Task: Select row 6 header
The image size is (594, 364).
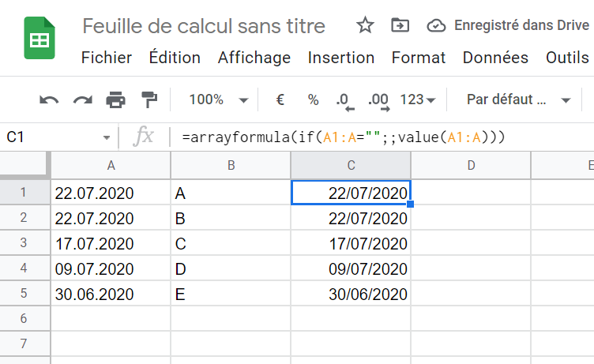Action: click(24, 318)
